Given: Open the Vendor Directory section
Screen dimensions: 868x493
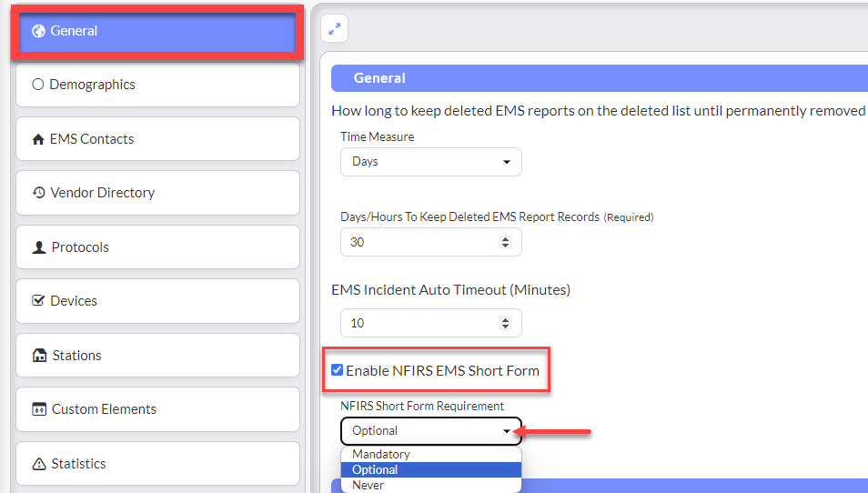Looking at the screenshot, I should tap(157, 193).
